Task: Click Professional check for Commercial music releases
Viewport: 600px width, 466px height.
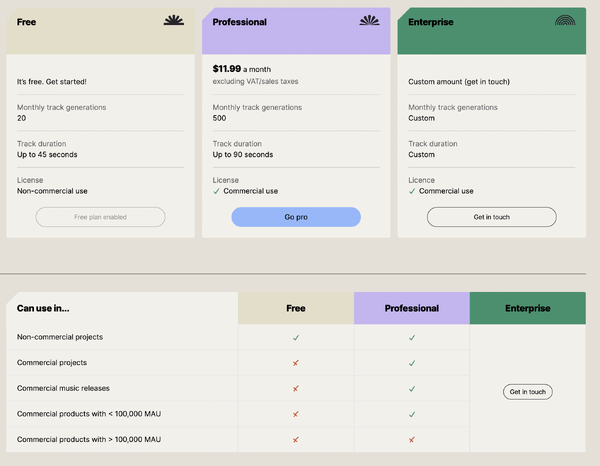Action: pyautogui.click(x=412, y=388)
